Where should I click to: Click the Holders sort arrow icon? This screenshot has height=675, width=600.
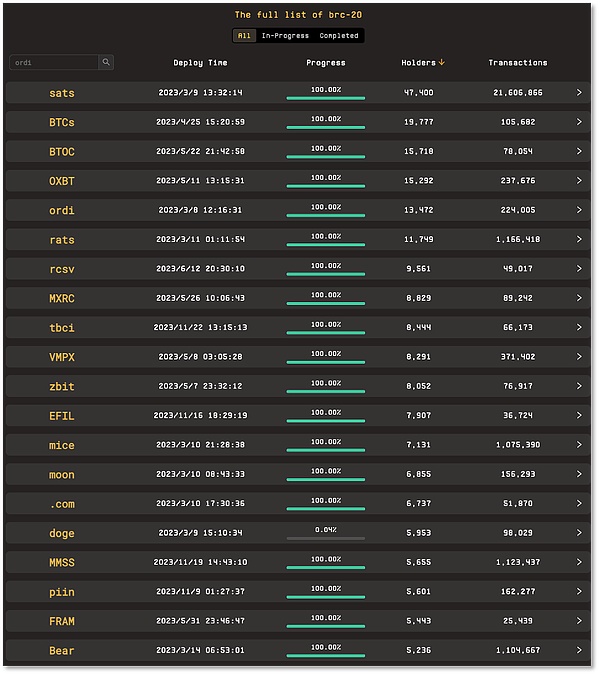(x=442, y=62)
